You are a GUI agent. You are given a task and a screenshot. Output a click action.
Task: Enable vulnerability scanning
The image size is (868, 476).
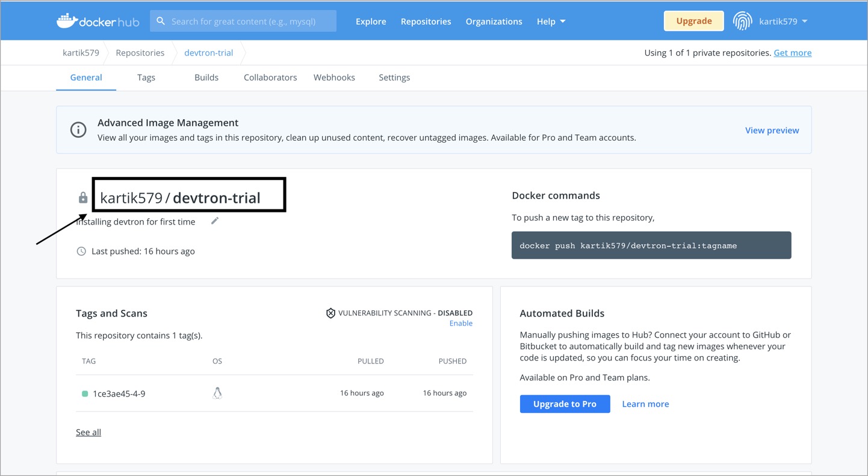pyautogui.click(x=460, y=323)
